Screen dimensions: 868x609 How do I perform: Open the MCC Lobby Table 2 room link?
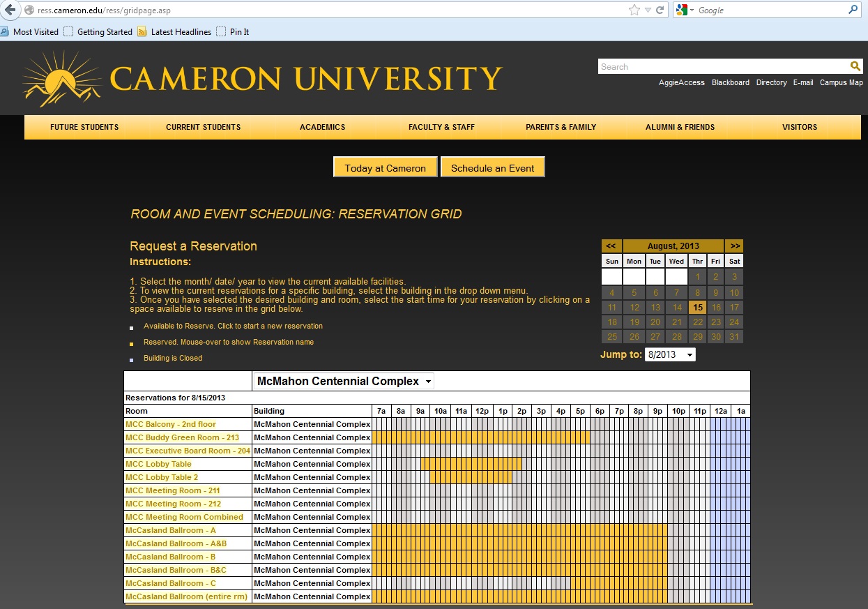(x=162, y=477)
